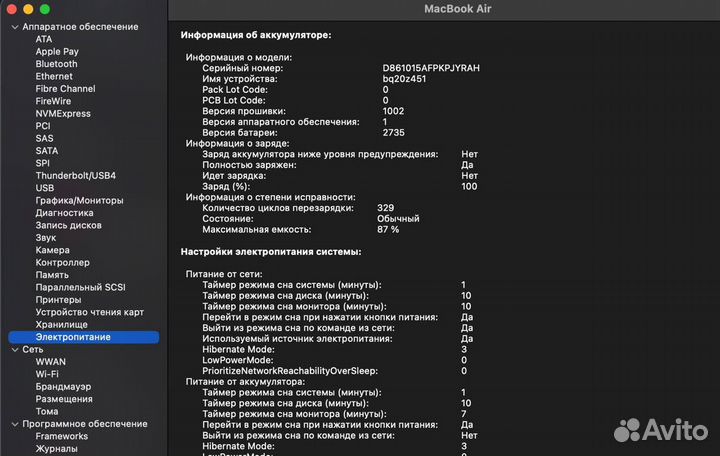Open the Принтеры item
This screenshot has height=456, width=720.
click(58, 300)
